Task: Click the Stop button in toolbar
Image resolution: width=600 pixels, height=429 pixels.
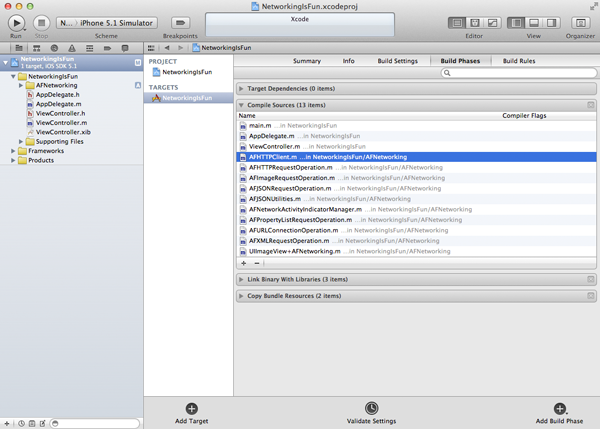Action: click(41, 23)
